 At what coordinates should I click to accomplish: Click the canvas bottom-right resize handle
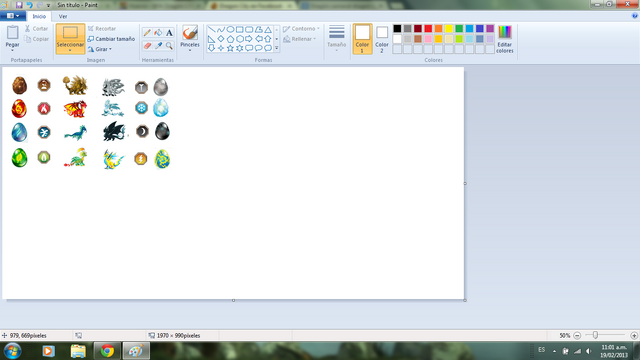click(465, 300)
